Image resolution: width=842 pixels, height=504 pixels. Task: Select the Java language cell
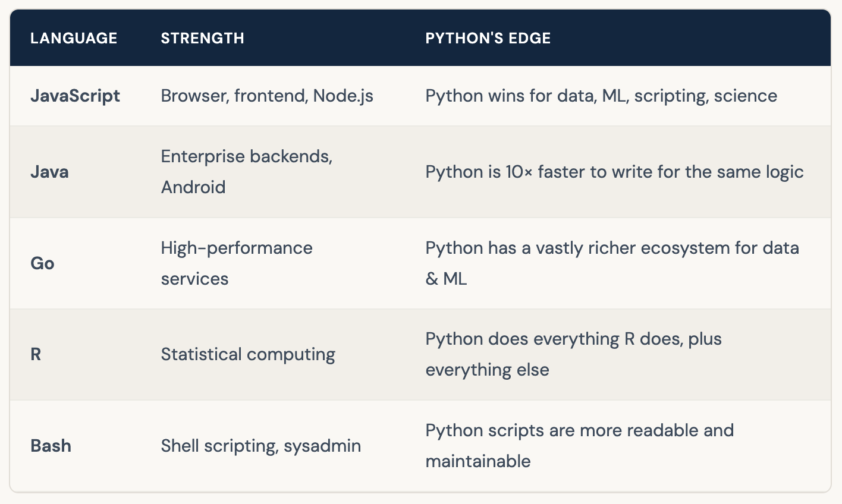click(x=49, y=172)
